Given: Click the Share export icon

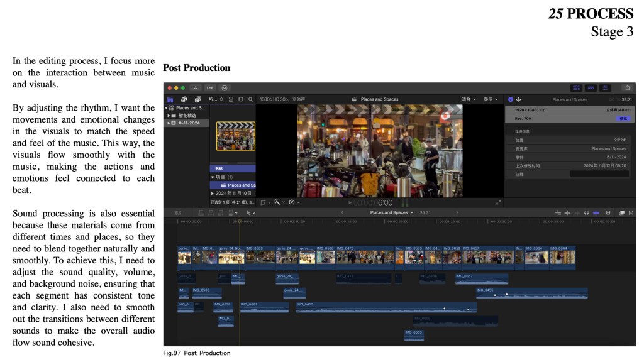Looking at the screenshot, I should [x=626, y=88].
